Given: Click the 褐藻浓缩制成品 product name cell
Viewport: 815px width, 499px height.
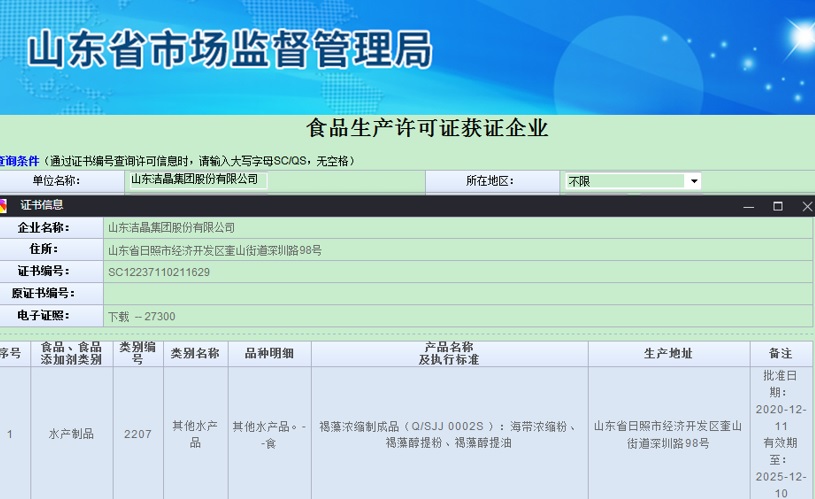Looking at the screenshot, I should pos(449,434).
